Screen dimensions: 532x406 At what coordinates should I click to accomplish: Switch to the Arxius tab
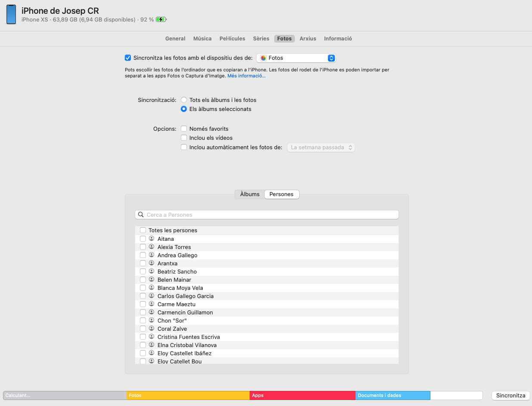tap(308, 39)
